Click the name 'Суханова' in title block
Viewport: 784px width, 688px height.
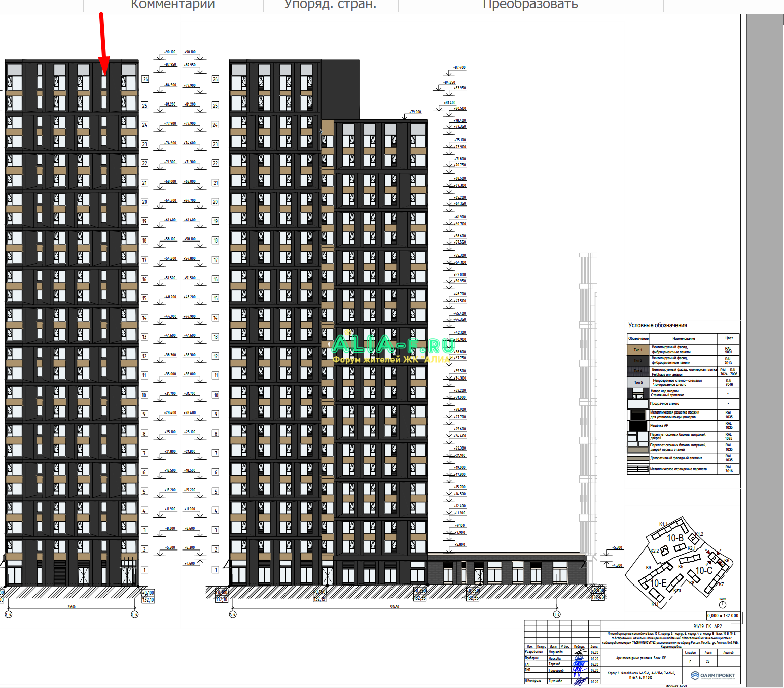pos(556,681)
